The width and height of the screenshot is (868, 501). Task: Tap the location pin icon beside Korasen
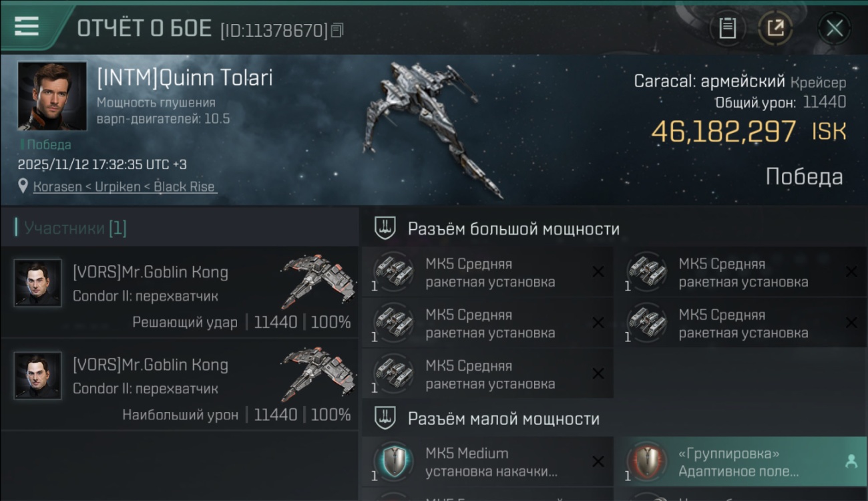tap(23, 186)
